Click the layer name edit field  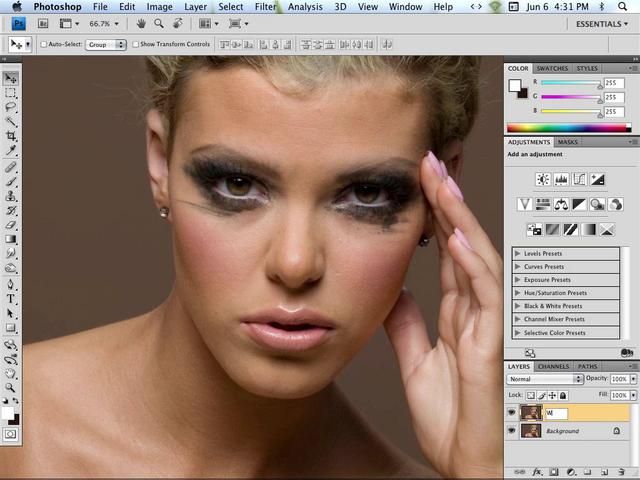click(556, 413)
